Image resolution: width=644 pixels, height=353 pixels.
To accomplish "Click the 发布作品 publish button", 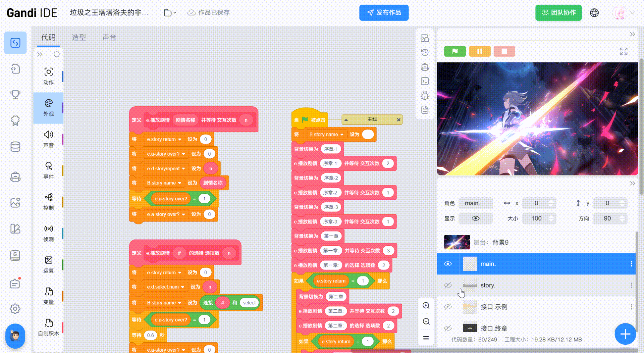I will (x=384, y=13).
